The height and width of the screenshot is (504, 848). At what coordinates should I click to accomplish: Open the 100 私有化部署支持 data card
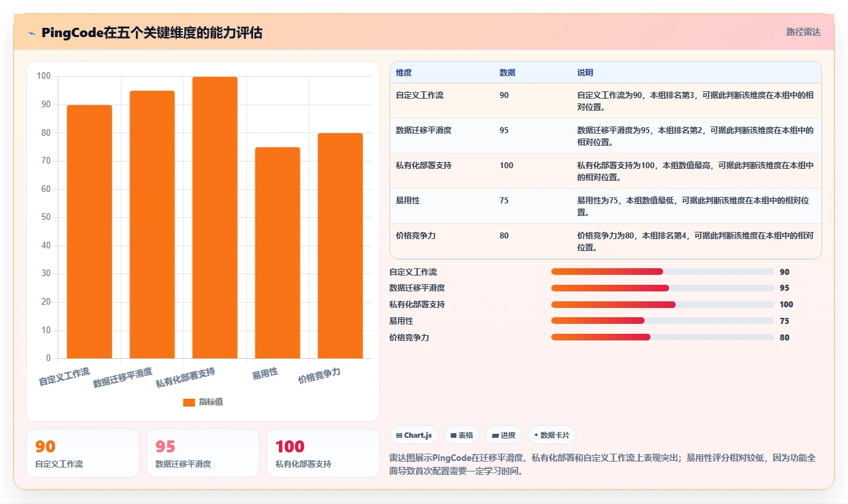(x=323, y=453)
